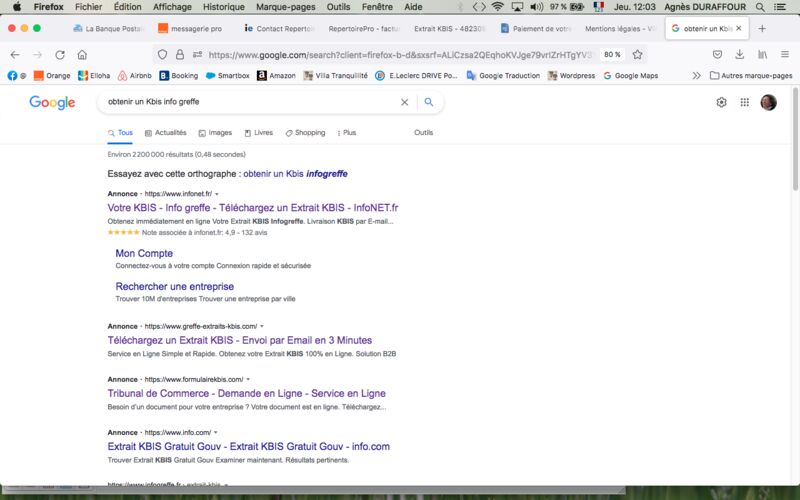The image size is (800, 500).
Task: Open the Mon Compte sitelink
Action: click(x=144, y=254)
